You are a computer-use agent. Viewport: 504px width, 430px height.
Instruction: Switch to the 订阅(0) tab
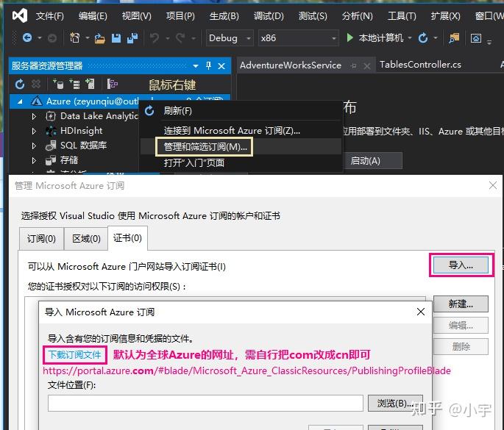tap(41, 239)
